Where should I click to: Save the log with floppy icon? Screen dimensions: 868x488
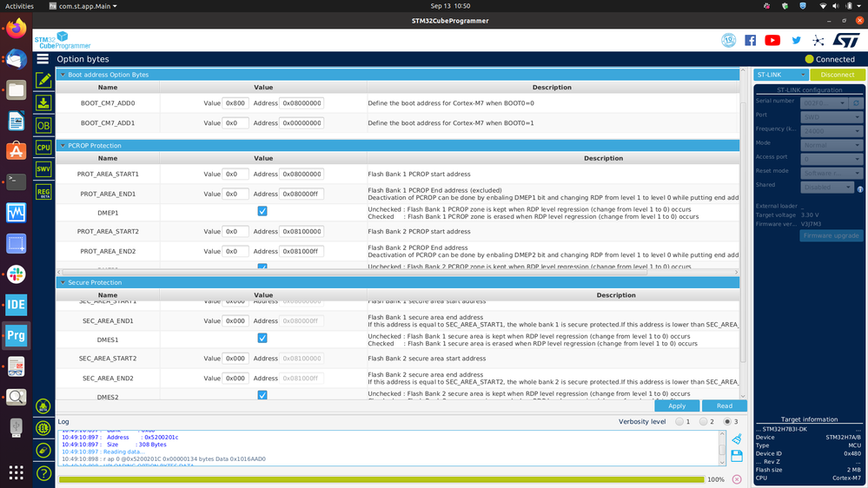(x=736, y=456)
